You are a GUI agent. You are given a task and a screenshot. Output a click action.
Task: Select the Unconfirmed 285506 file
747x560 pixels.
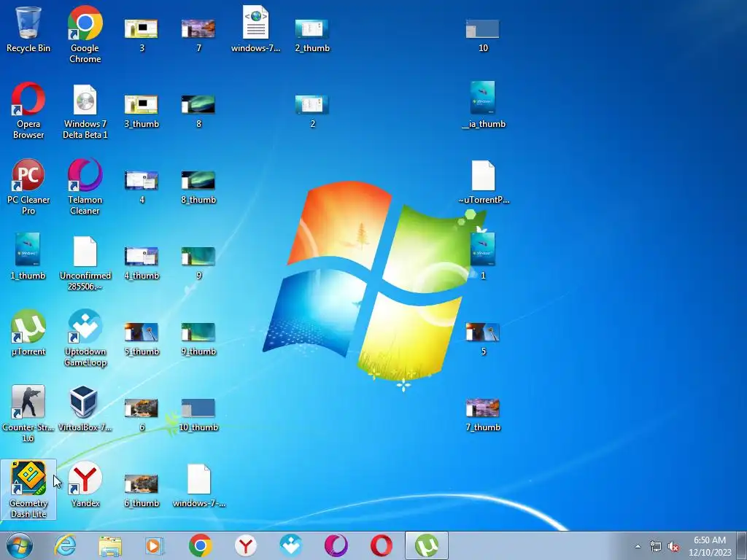85,263
